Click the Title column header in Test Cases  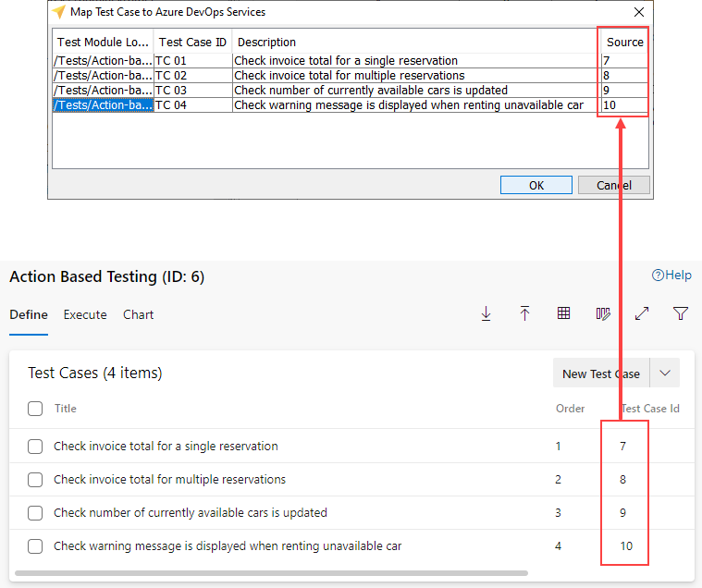pos(66,408)
